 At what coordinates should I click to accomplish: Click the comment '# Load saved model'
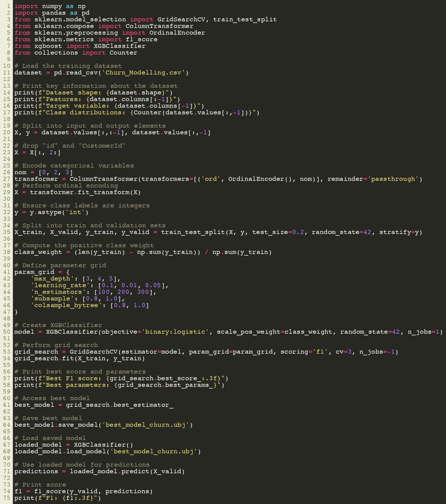[51, 438]
